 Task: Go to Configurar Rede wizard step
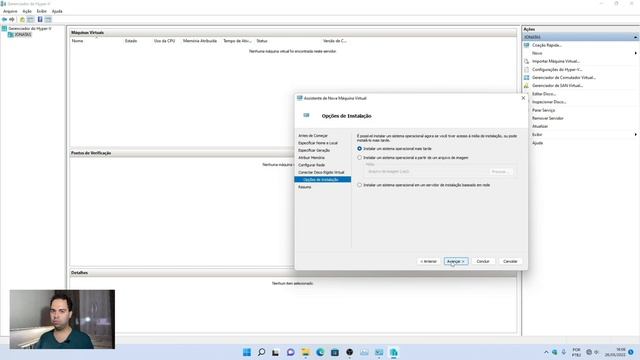click(x=311, y=165)
